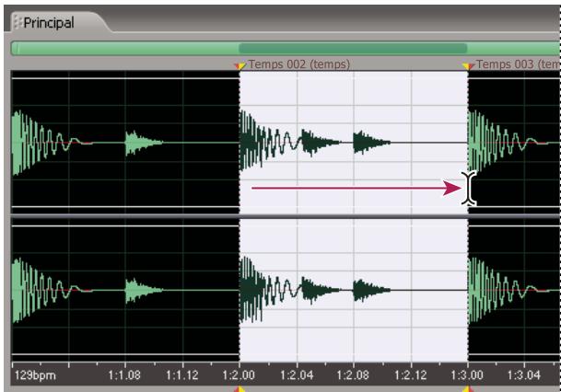Screen dimensions: 561x392
Task: Click the 1:1.12 position on the time ruler
Action: 181,375
